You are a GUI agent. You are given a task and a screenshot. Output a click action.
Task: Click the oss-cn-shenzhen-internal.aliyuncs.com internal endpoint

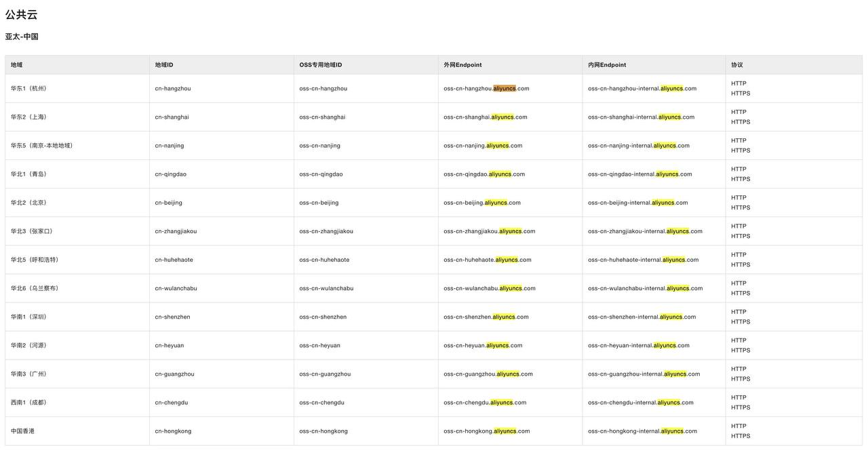click(642, 317)
